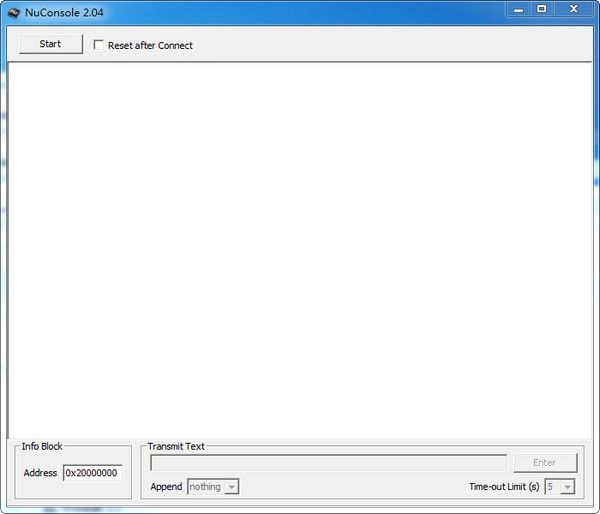Click the arrow on the Append combo box
The height and width of the screenshot is (514, 600).
[x=231, y=487]
